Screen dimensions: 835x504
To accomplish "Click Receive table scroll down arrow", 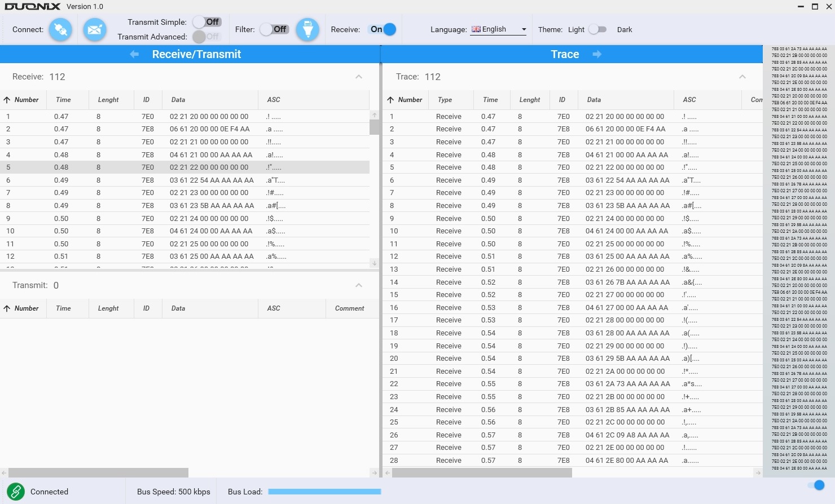I will [x=375, y=263].
